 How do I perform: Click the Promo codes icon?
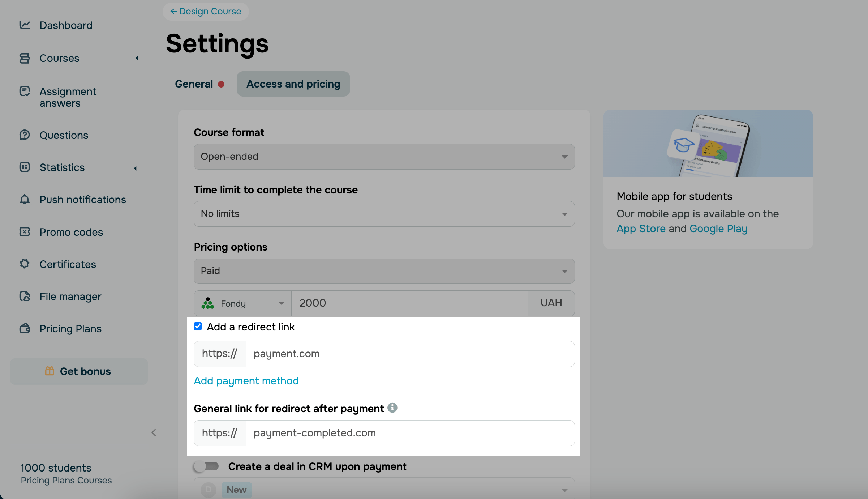25,232
